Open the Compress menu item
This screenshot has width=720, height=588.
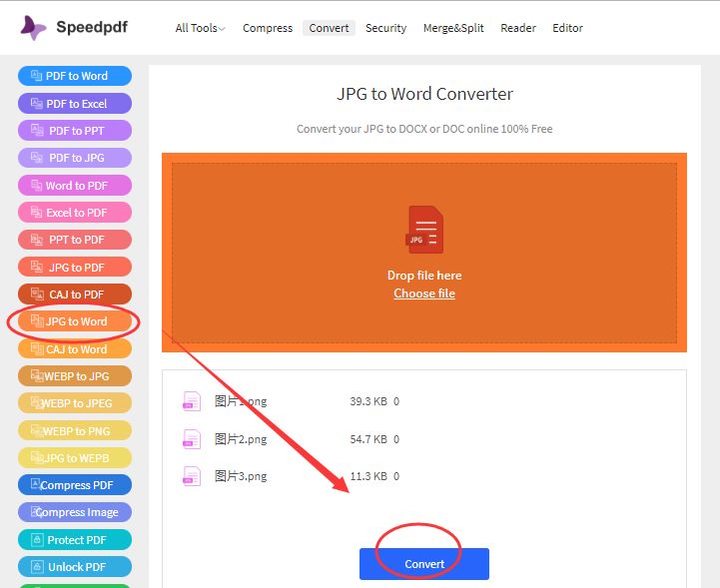coord(268,28)
